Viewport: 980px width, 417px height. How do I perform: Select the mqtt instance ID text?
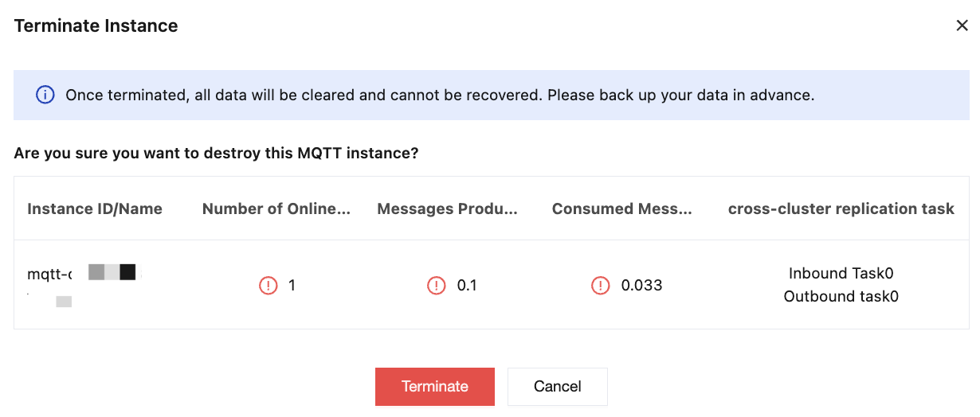click(x=50, y=274)
